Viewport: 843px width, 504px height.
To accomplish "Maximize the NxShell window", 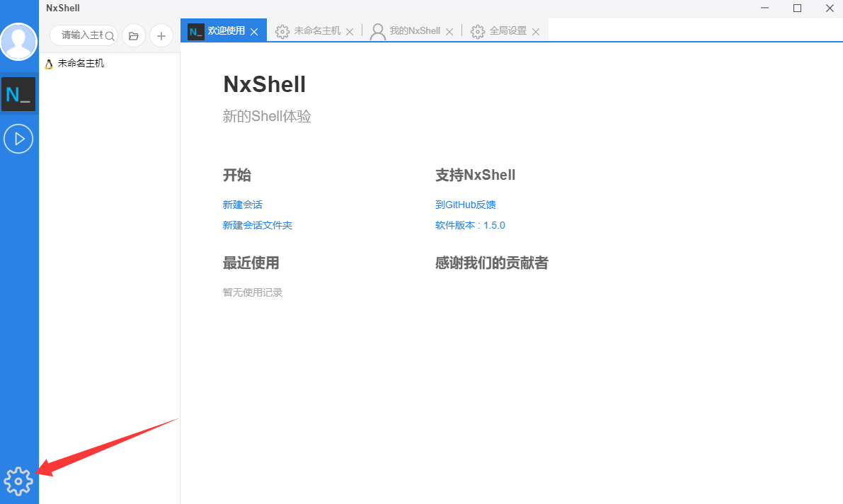I will (x=797, y=8).
